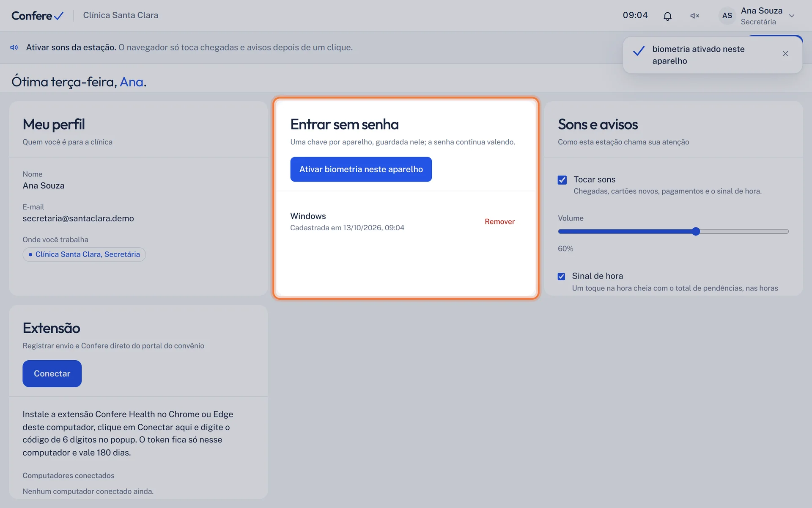Toggle the Sinal de hora checkbox

(561, 276)
